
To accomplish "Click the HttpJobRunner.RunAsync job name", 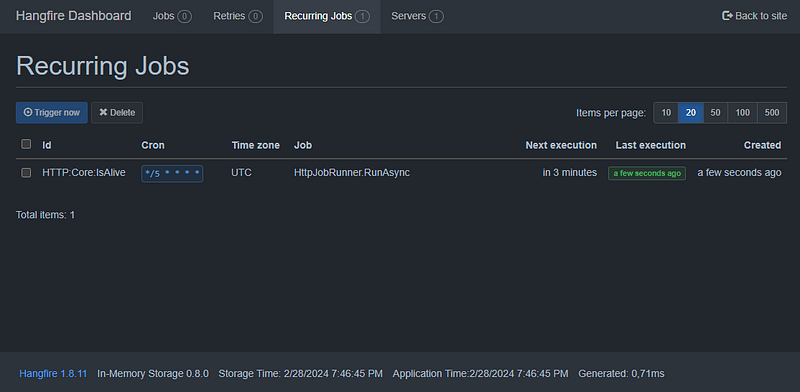I will coord(352,173).
